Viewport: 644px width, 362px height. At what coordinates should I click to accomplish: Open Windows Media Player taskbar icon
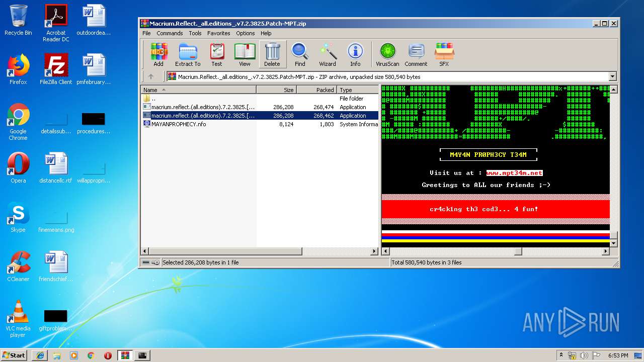(74, 355)
